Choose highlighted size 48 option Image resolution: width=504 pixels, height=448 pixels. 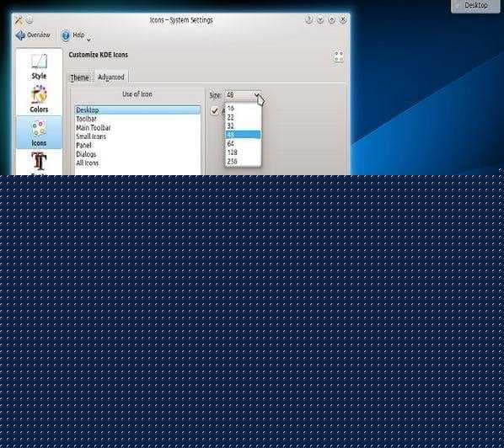click(243, 135)
